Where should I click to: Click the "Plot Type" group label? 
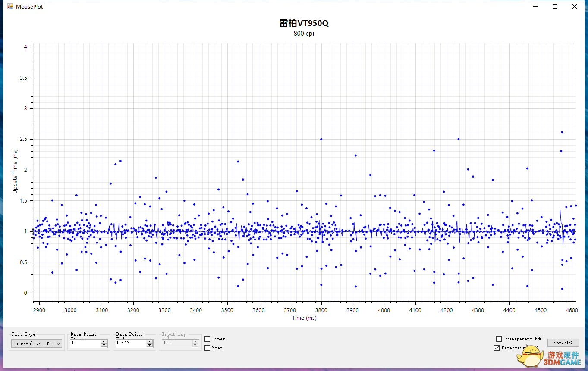(24, 334)
